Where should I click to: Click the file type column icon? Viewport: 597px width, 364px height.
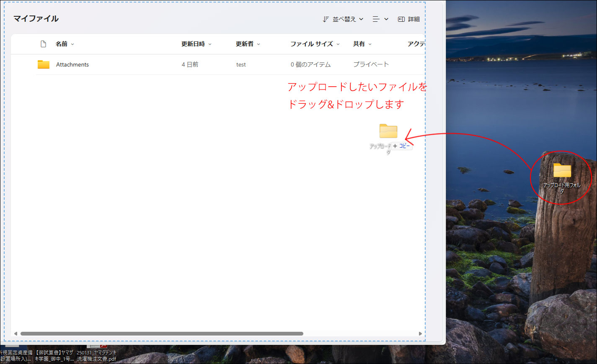coord(43,44)
